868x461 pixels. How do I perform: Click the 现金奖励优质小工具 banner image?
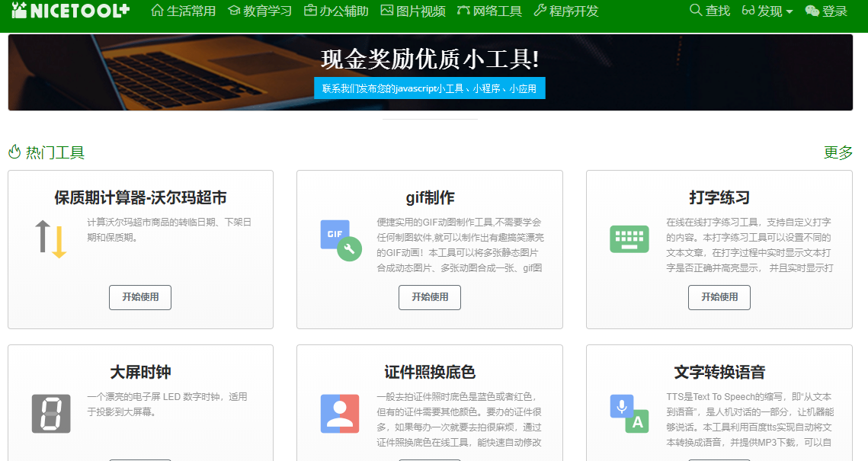pos(430,72)
